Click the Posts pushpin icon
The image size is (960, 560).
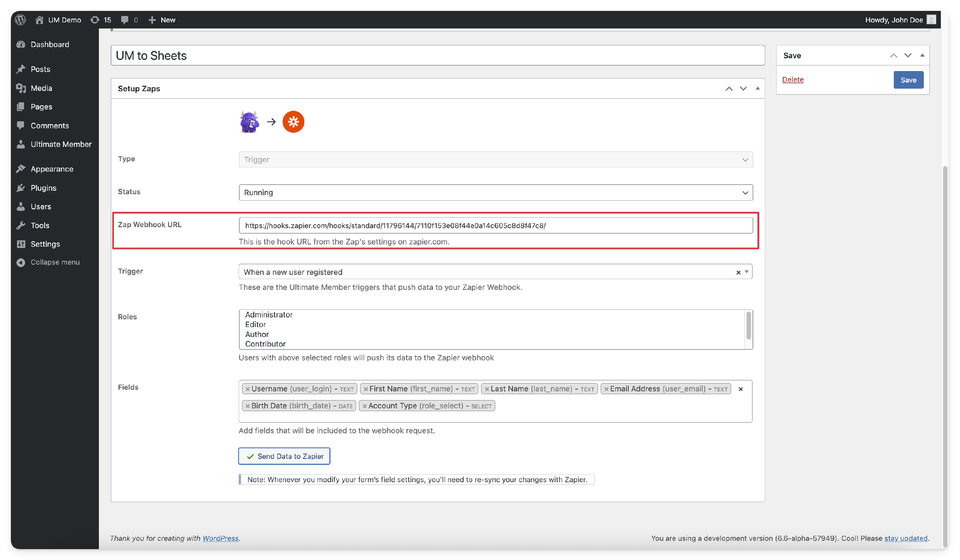click(21, 69)
